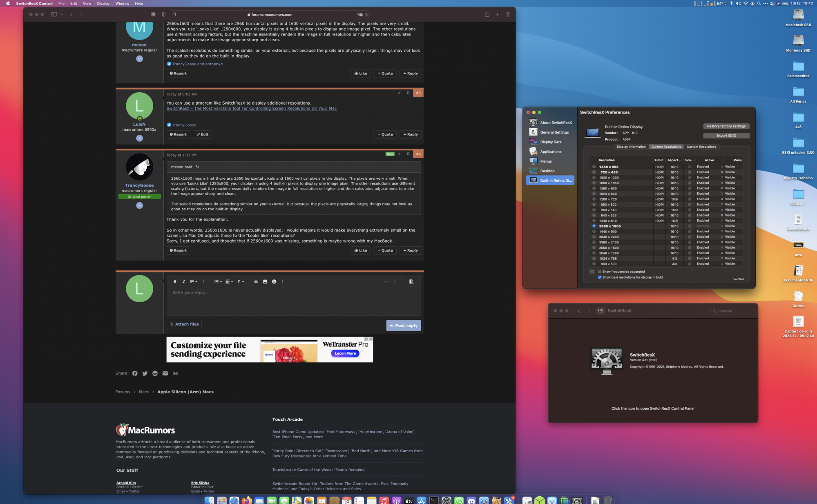Click the insert link editor icon
817x504 pixels.
[x=256, y=281]
